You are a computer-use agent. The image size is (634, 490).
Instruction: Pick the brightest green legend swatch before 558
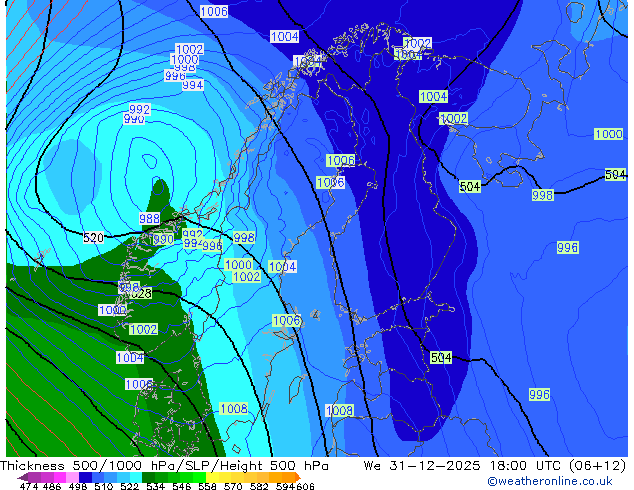[199, 477]
